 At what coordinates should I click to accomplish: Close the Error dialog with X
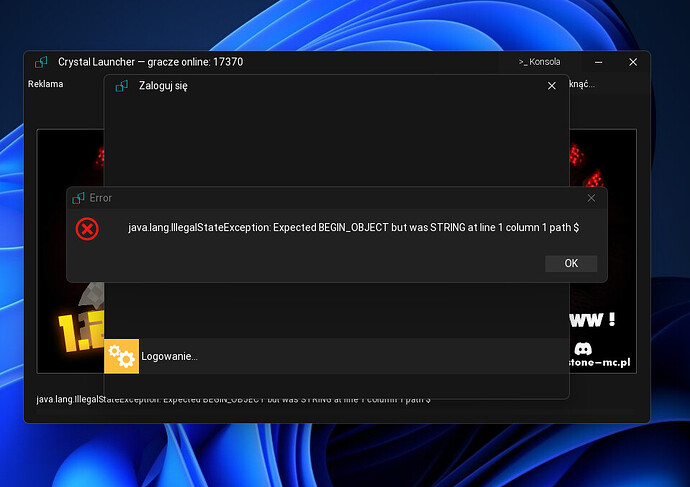591,198
